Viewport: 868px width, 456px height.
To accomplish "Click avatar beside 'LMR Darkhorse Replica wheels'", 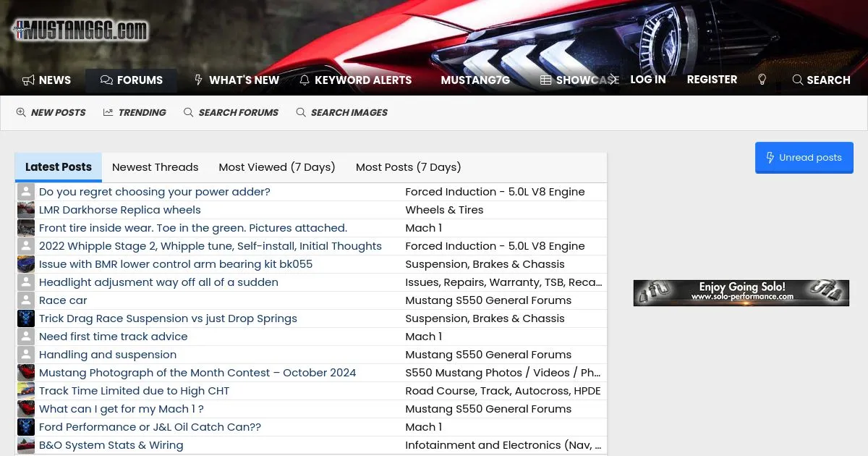I will [x=26, y=210].
